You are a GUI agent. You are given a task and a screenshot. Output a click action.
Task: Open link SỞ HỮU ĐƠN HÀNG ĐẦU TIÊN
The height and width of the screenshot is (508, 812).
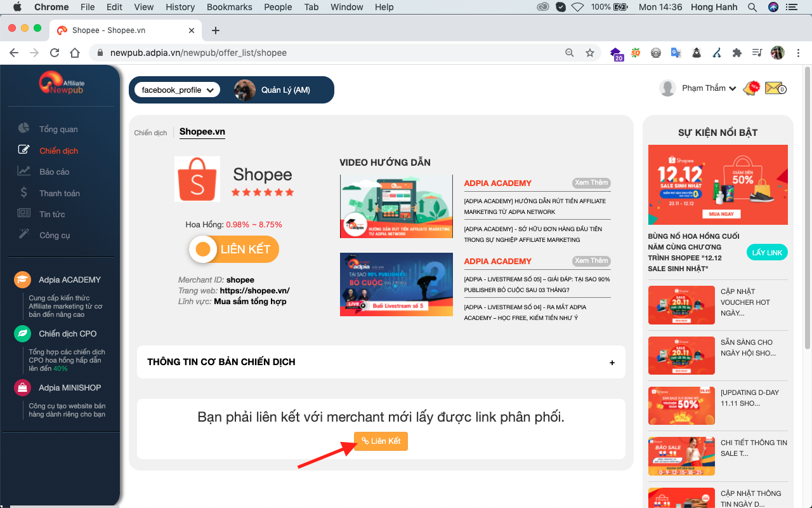coord(533,234)
